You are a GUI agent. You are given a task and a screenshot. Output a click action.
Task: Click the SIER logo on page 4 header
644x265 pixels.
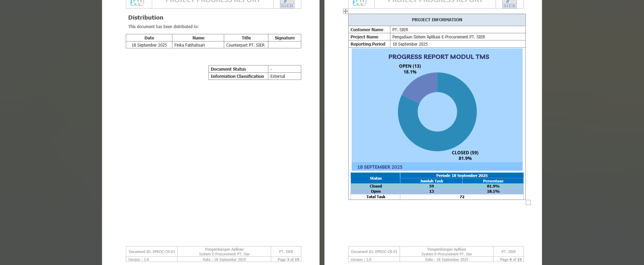coord(509,4)
